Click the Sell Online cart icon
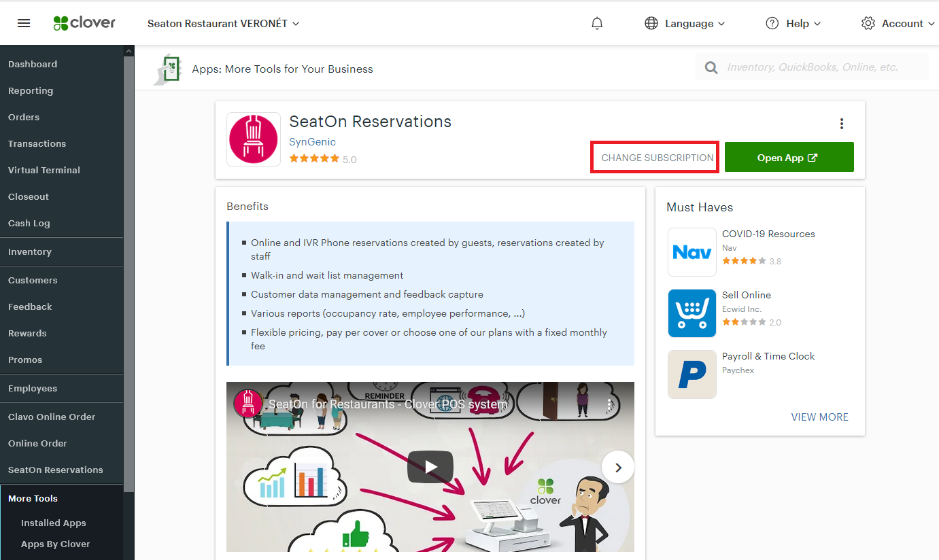 (x=692, y=313)
